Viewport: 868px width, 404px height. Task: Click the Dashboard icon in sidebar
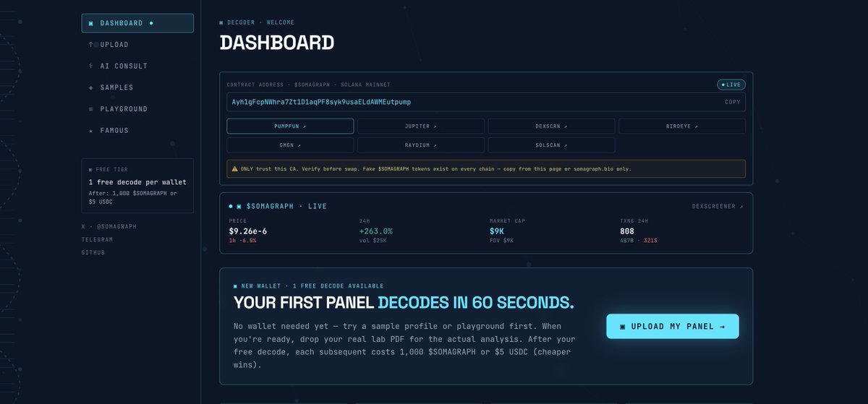point(91,23)
